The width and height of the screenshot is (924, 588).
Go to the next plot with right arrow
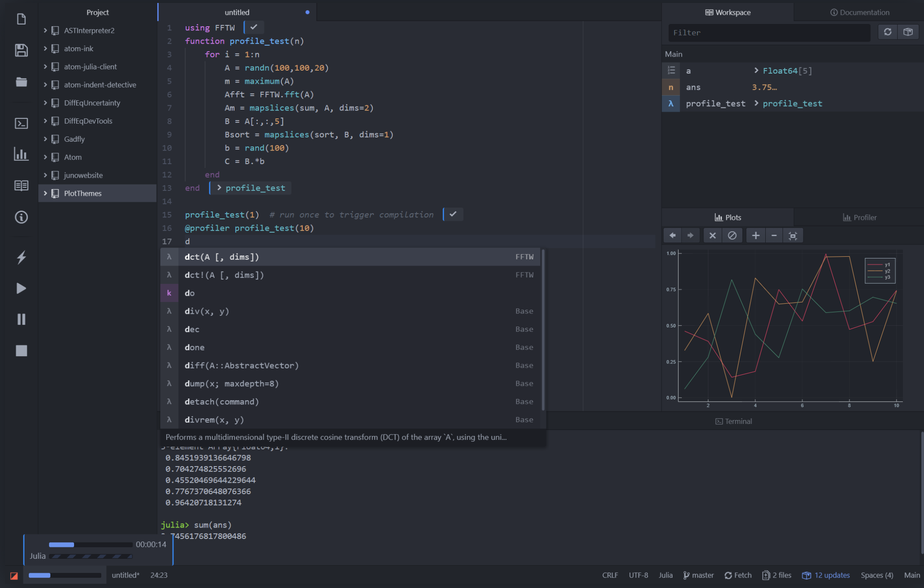pyautogui.click(x=690, y=236)
